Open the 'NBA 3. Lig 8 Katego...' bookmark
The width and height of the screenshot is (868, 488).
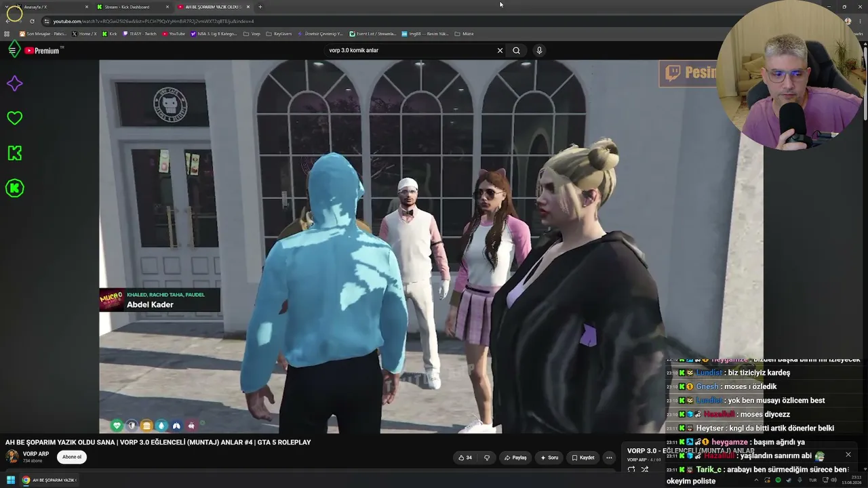click(214, 34)
